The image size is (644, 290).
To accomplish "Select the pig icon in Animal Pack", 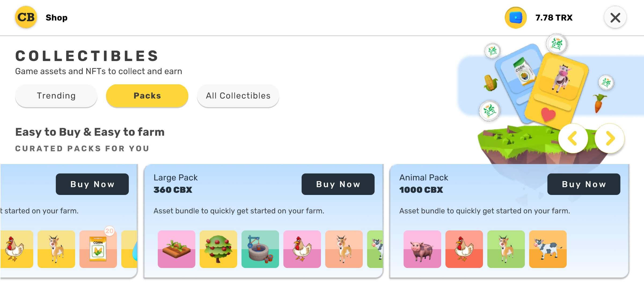I will (422, 249).
